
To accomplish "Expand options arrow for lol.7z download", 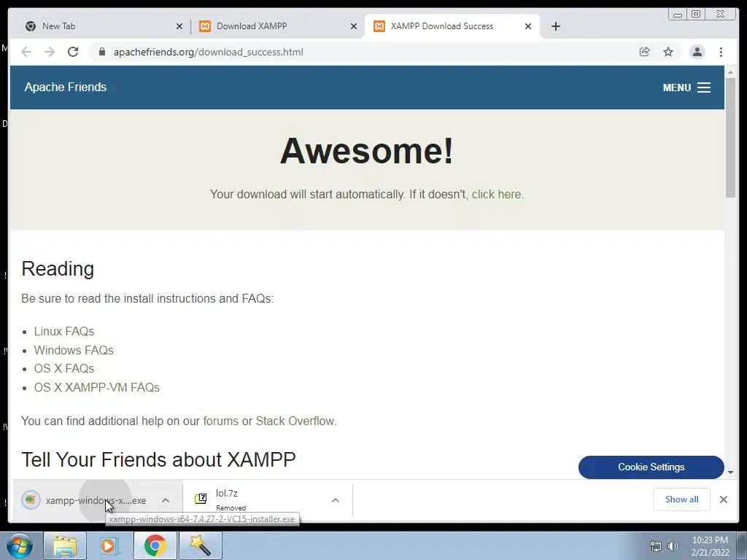I will (336, 500).
